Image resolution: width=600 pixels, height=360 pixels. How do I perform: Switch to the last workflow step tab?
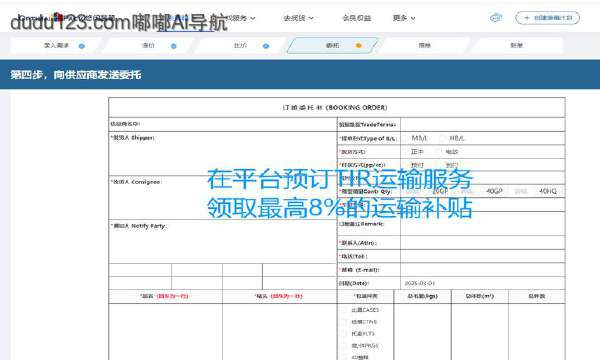pyautogui.click(x=517, y=46)
